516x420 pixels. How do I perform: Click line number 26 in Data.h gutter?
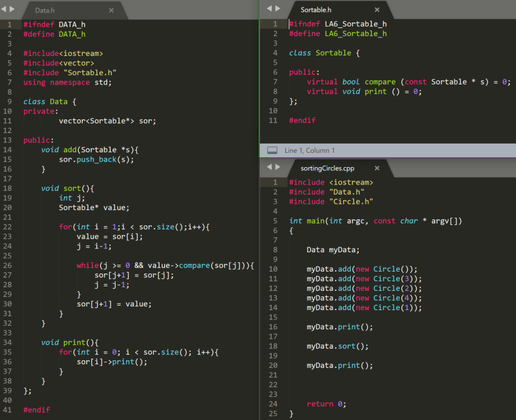tap(7, 265)
